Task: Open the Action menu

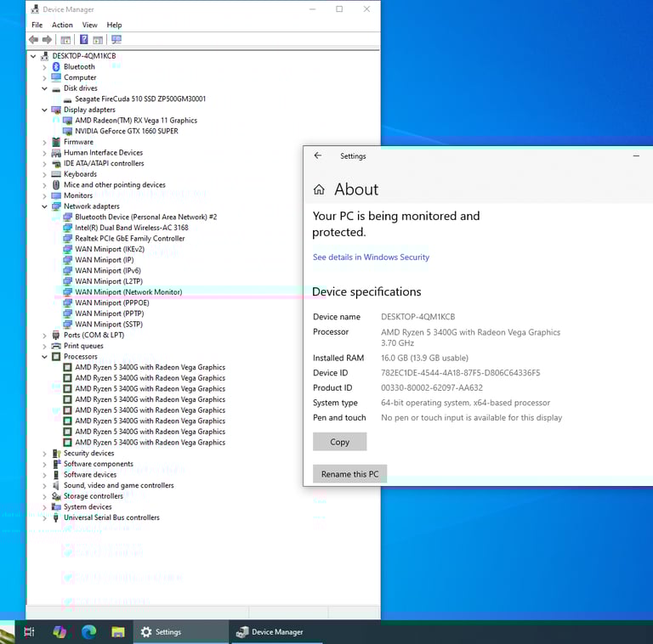Action: 62,25
